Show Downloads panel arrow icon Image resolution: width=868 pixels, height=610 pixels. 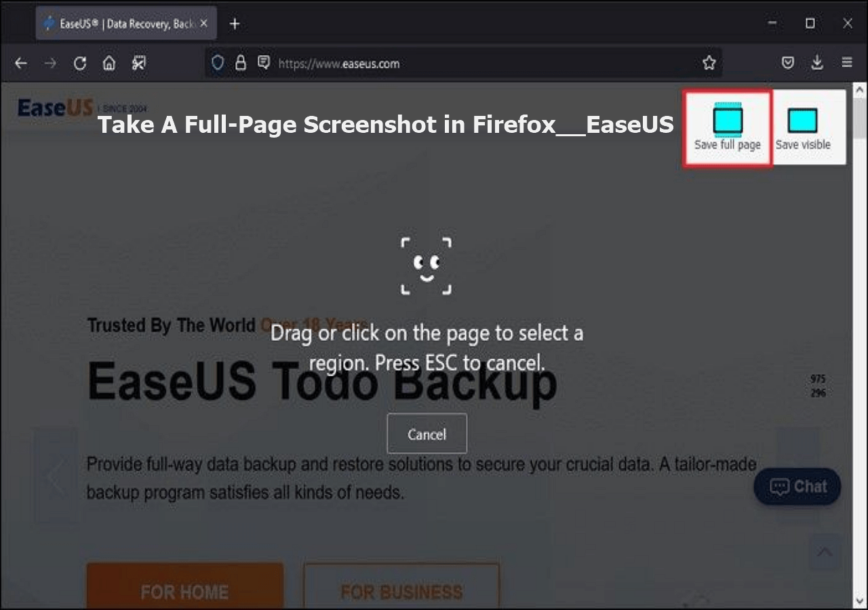(x=817, y=63)
